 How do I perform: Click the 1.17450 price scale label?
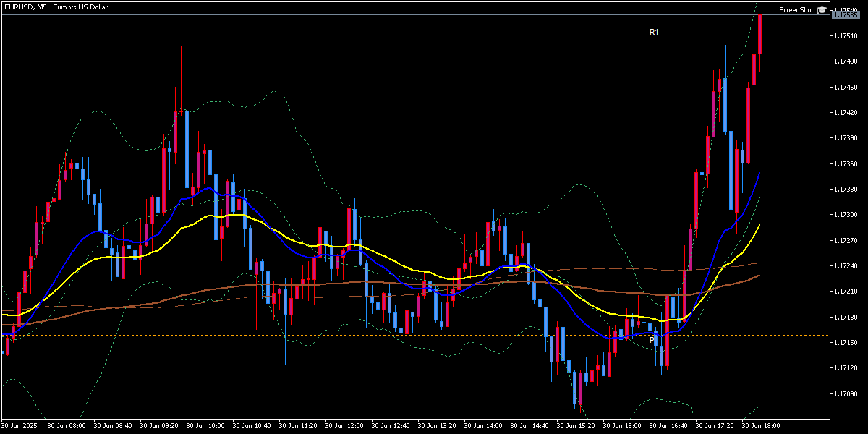pos(845,87)
